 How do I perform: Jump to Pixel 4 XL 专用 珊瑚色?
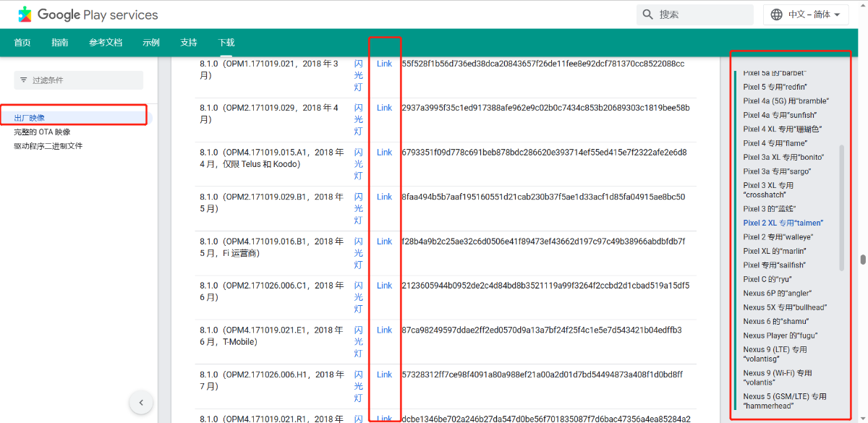(x=783, y=129)
